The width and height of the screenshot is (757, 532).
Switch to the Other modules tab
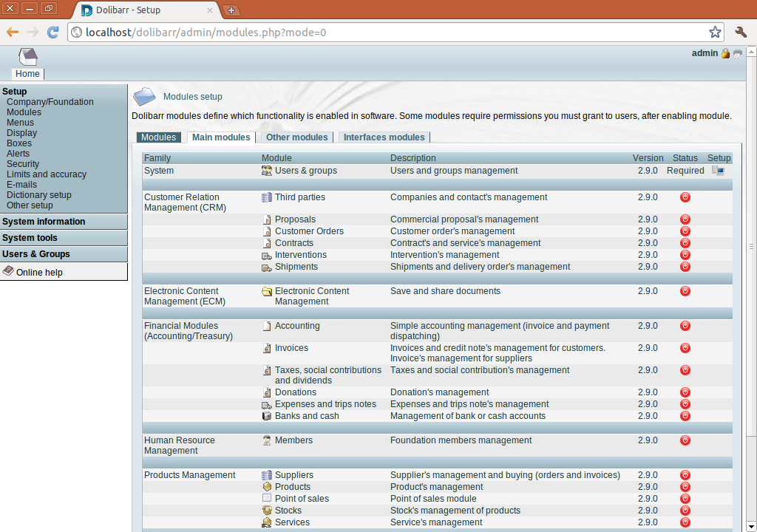point(297,137)
